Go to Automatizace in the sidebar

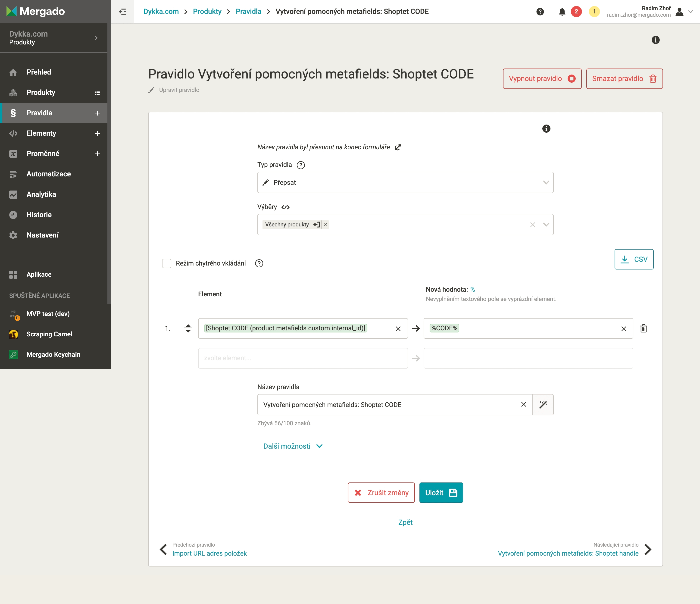coord(49,174)
